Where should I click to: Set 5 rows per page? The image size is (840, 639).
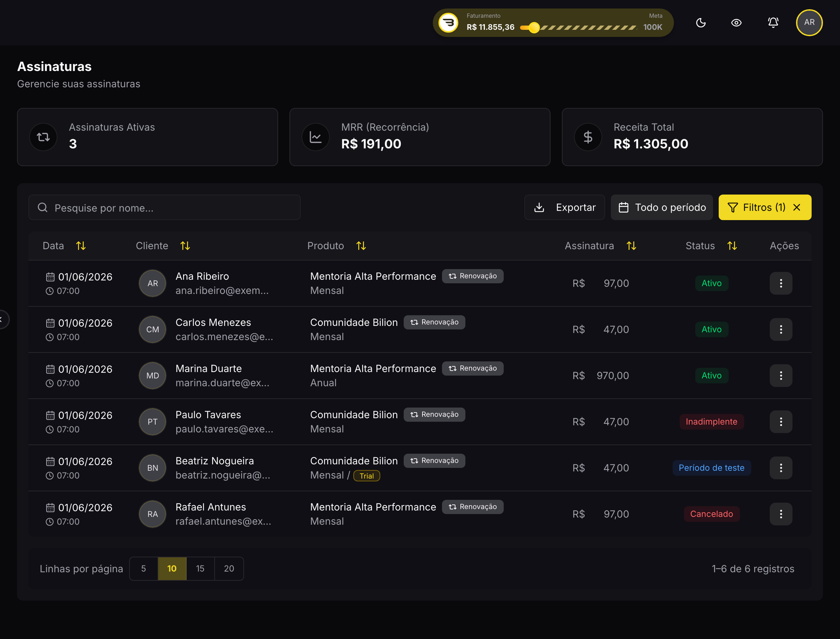144,569
